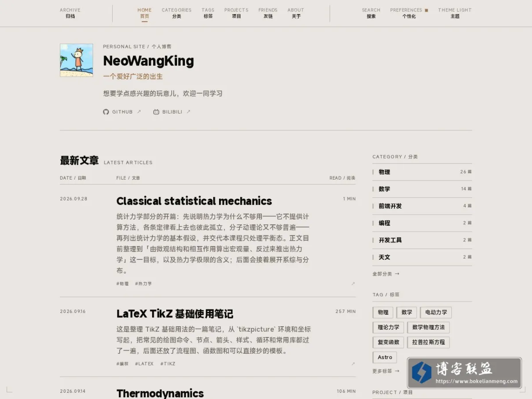Select category 前端开发
532x399 pixels.
422,206
